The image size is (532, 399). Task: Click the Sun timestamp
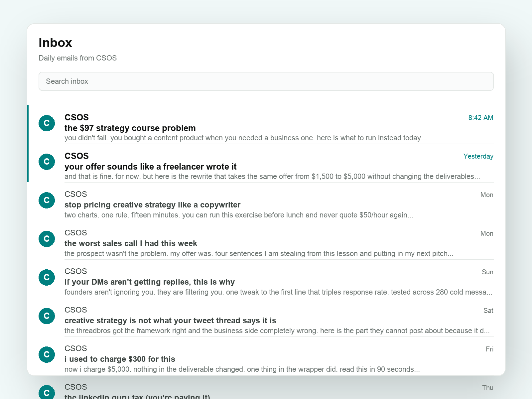pyautogui.click(x=487, y=272)
